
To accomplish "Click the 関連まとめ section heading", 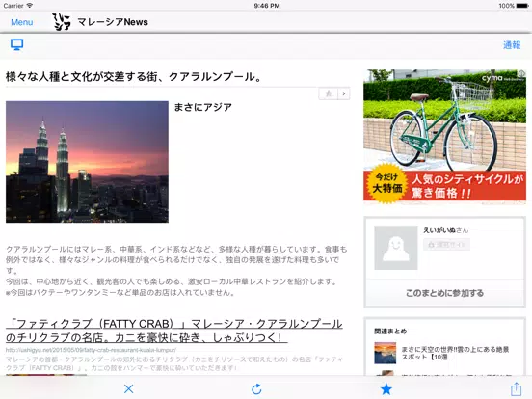I will [390, 332].
